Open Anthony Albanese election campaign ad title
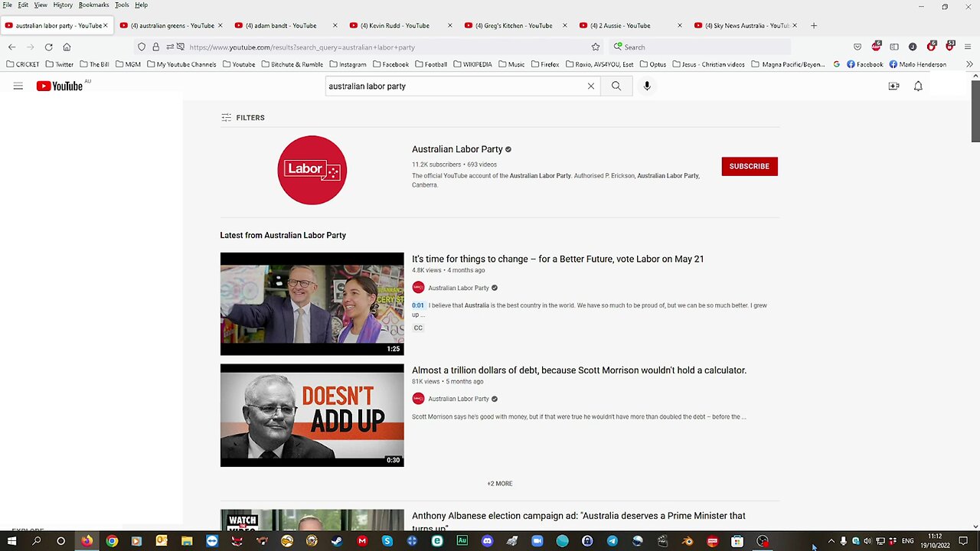980x551 pixels. pos(578,521)
